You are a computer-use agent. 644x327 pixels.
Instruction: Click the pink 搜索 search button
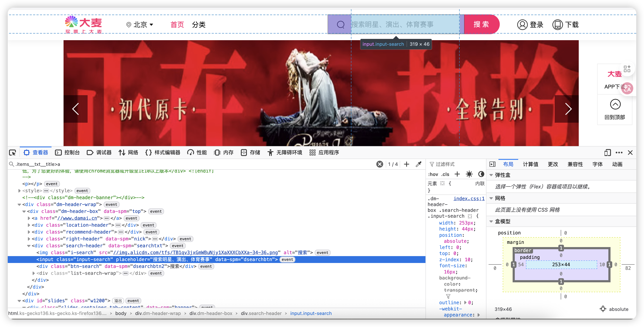tap(481, 24)
